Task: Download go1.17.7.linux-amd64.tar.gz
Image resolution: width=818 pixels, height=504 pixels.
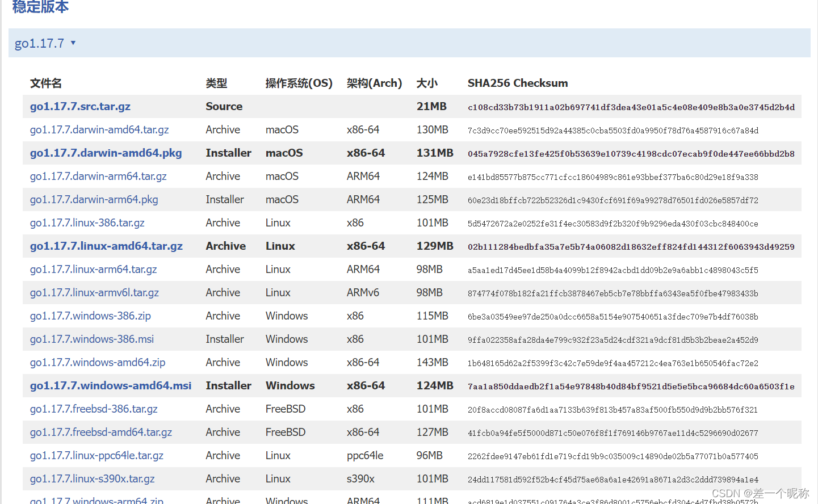Action: coord(106,246)
